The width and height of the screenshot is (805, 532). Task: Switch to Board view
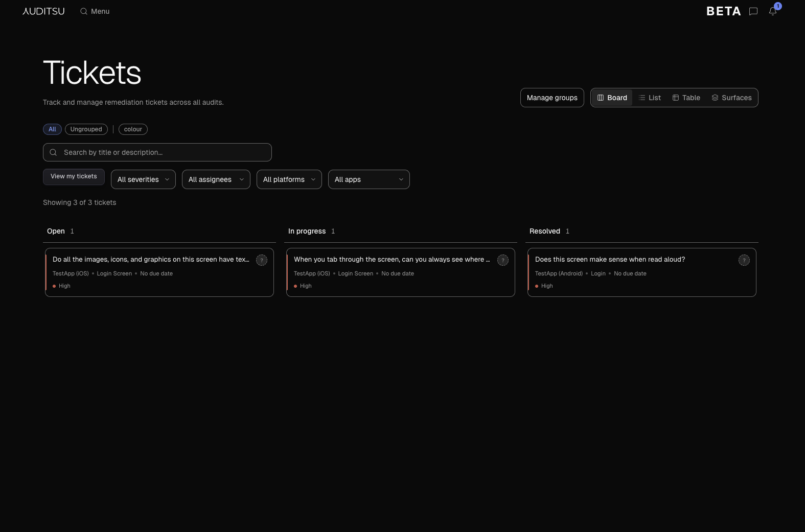[x=612, y=98]
